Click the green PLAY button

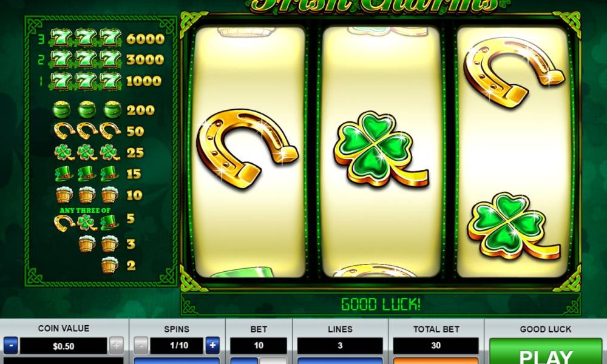[x=545, y=351]
